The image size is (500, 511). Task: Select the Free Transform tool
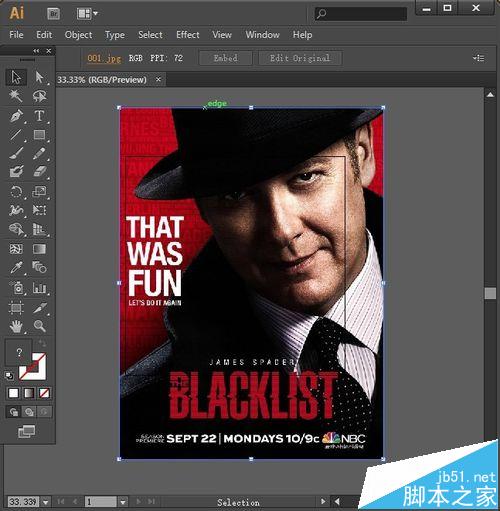click(x=39, y=210)
